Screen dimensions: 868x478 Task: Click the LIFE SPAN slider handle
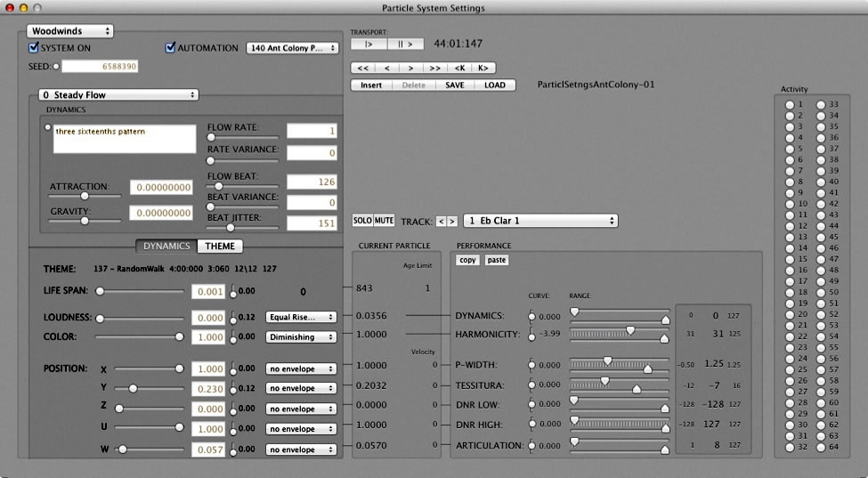(100, 291)
